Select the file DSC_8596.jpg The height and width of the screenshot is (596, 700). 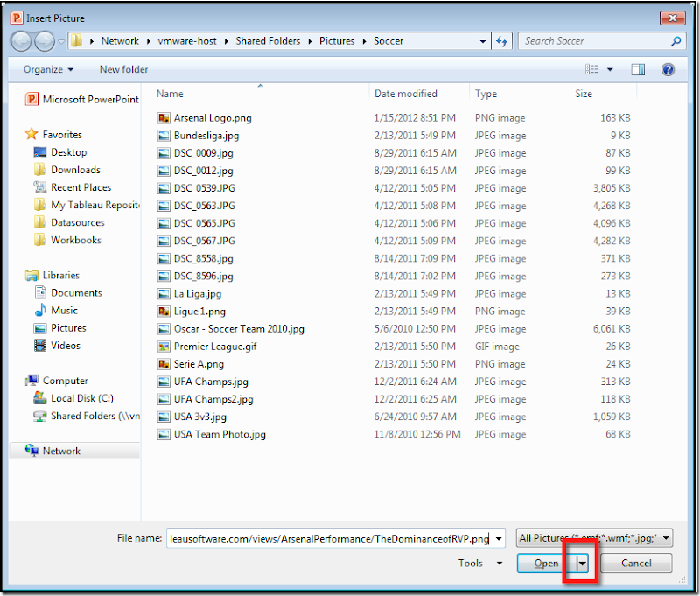(203, 277)
